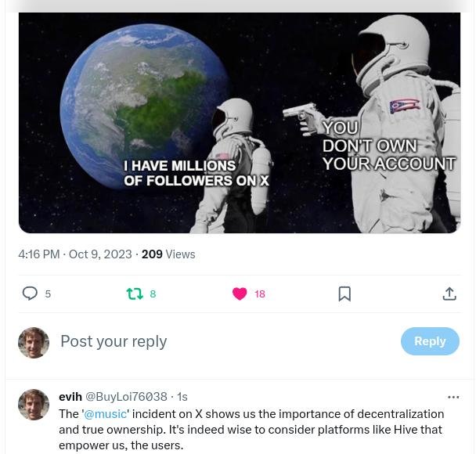476x454 pixels.
Task: Open the astronaut meme image
Action: pyautogui.click(x=240, y=123)
